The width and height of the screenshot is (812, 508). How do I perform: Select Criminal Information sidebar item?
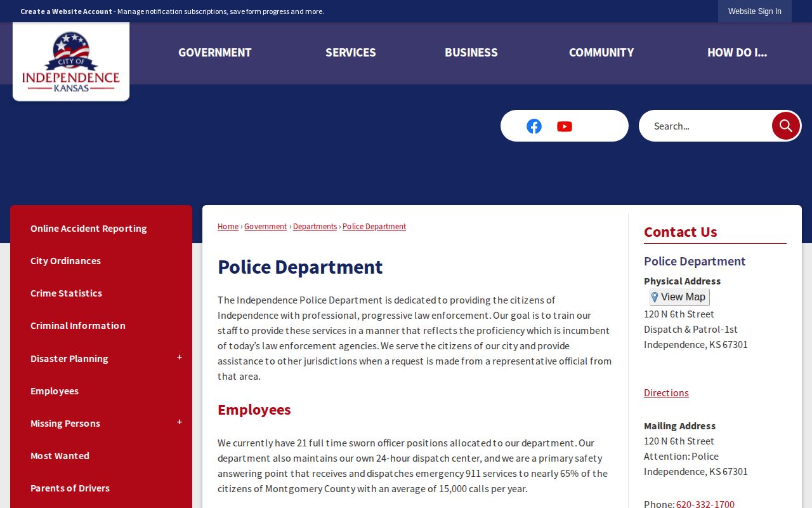tap(78, 326)
